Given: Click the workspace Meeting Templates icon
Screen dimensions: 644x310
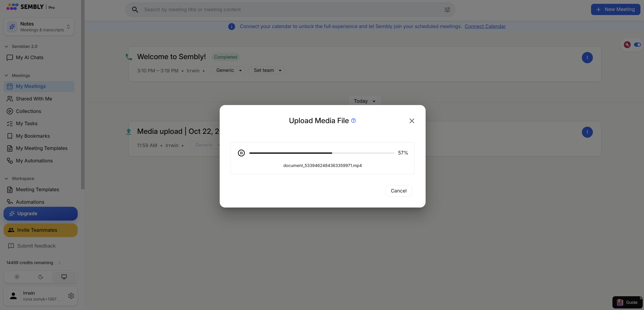Looking at the screenshot, I should pyautogui.click(x=10, y=190).
